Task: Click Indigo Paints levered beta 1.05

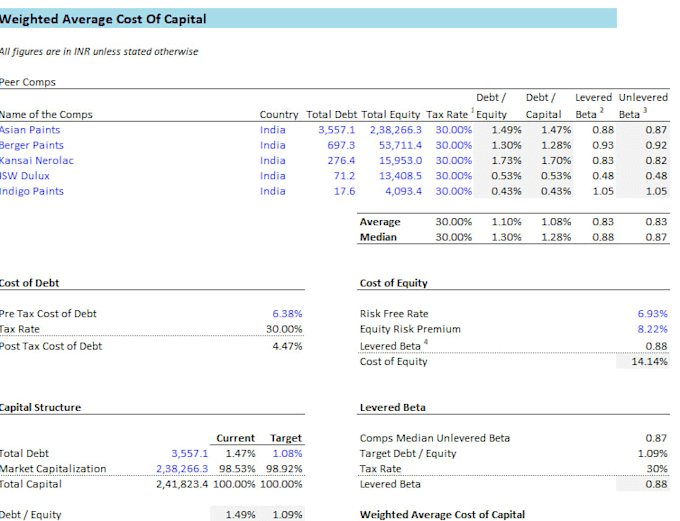Action: pyautogui.click(x=603, y=191)
